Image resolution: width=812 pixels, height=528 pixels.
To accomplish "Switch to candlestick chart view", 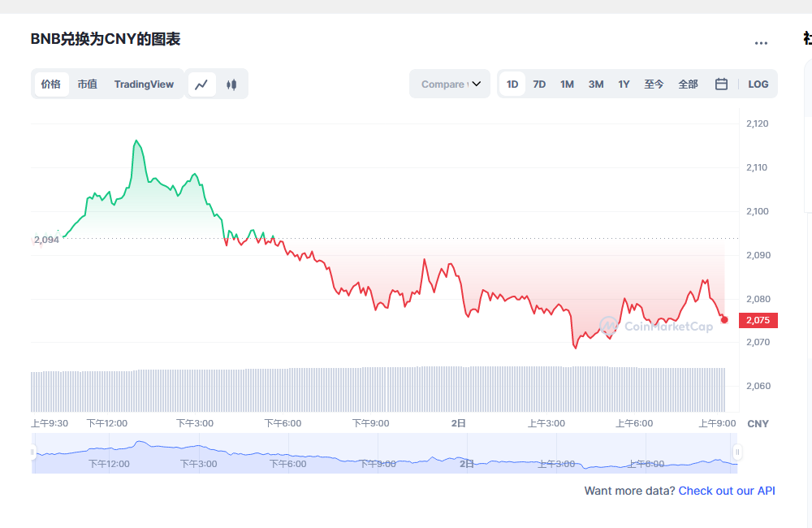I will click(x=232, y=84).
